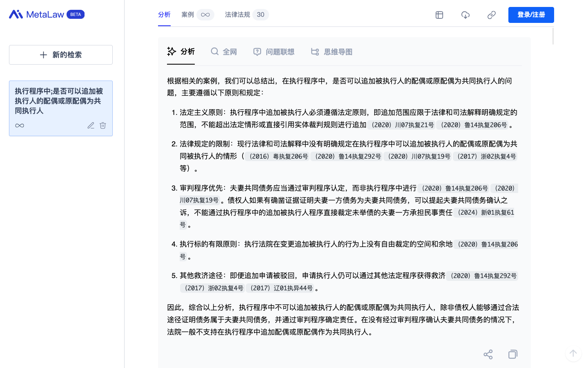Switch to the 案例 top tab
Viewport: 588px width, 368px height.
(188, 15)
